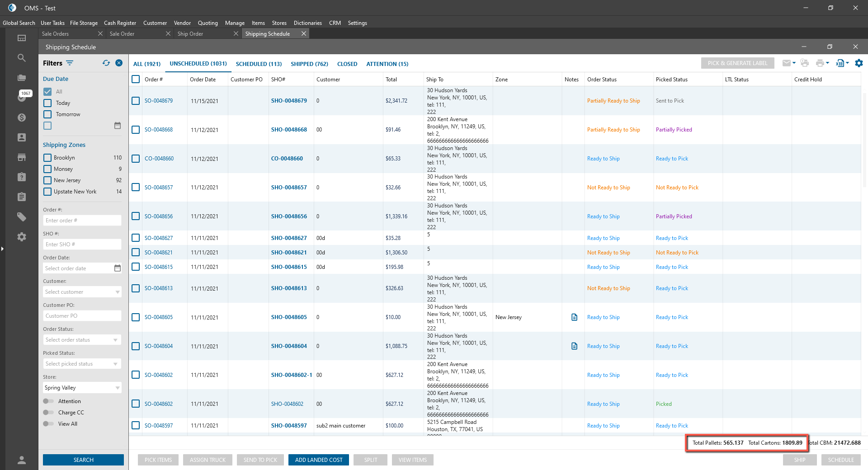
Task: Open the SHO-0048679 link
Action: point(289,101)
